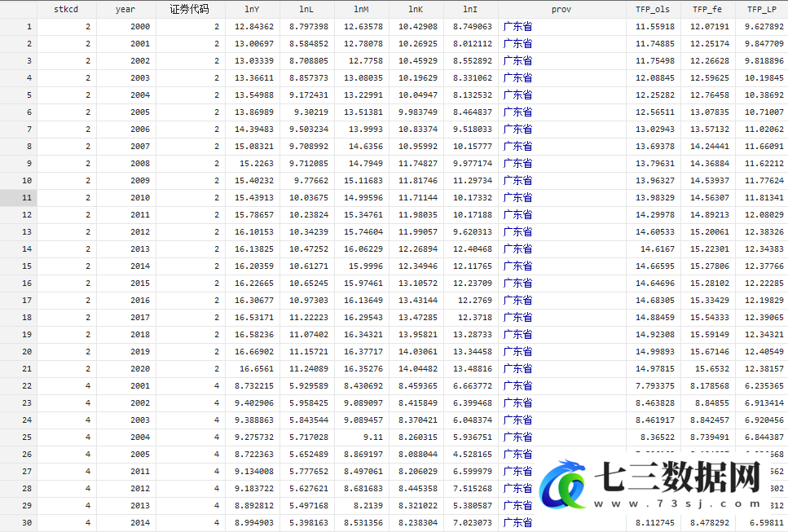Click lnK cell 11.99057
Image resolution: width=788 pixels, height=532 pixels.
point(417,231)
